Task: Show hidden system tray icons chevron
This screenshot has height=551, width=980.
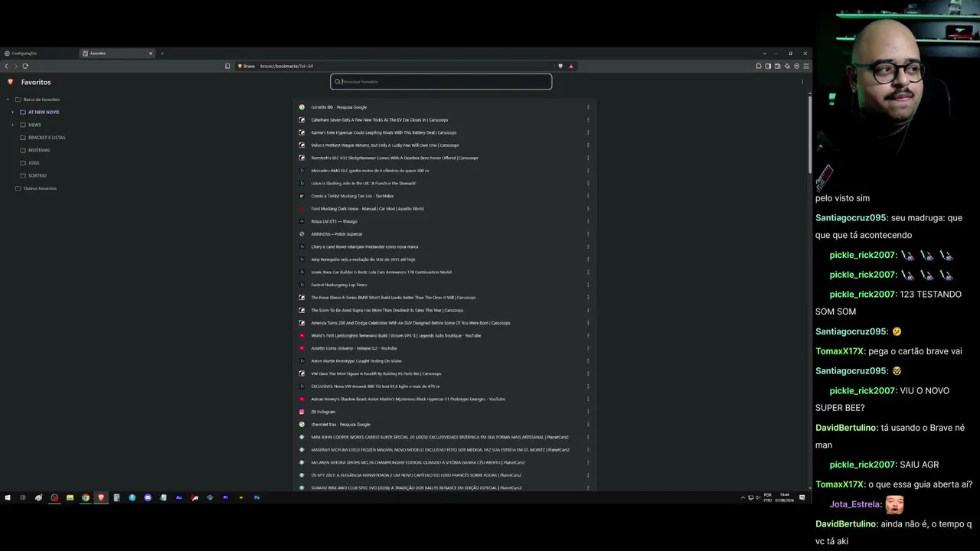Action: pos(743,497)
